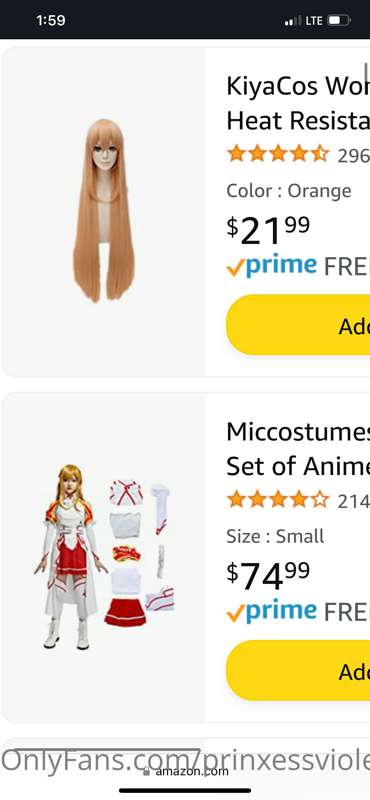Tap the amazon.com address bar
The height and width of the screenshot is (800, 370).
(x=186, y=771)
